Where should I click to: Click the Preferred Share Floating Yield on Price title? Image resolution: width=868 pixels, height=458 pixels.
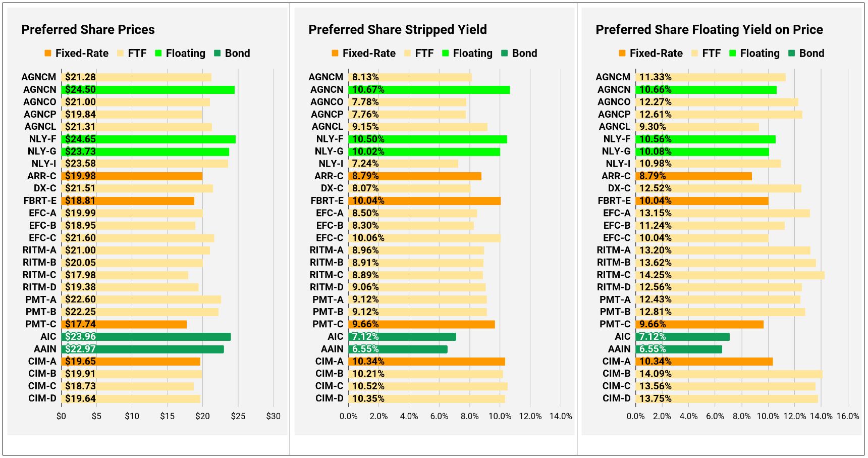(709, 30)
